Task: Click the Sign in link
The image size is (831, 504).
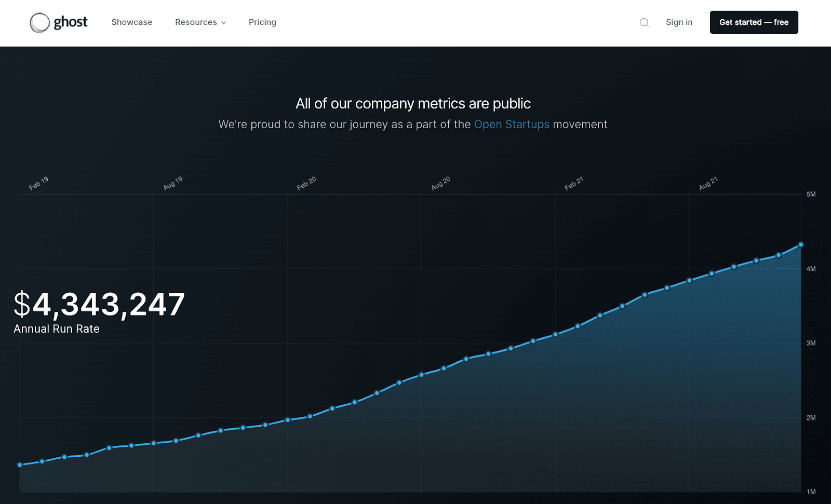Action: tap(679, 22)
